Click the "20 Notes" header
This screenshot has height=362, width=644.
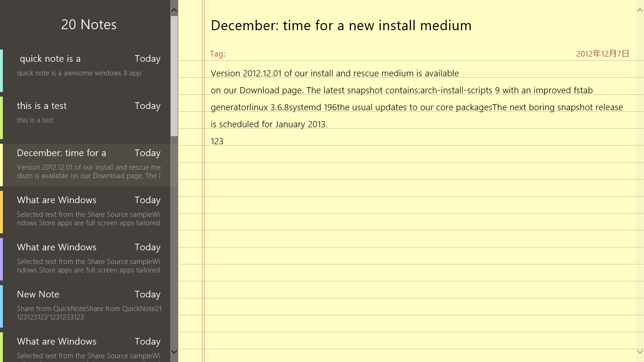pos(89,25)
